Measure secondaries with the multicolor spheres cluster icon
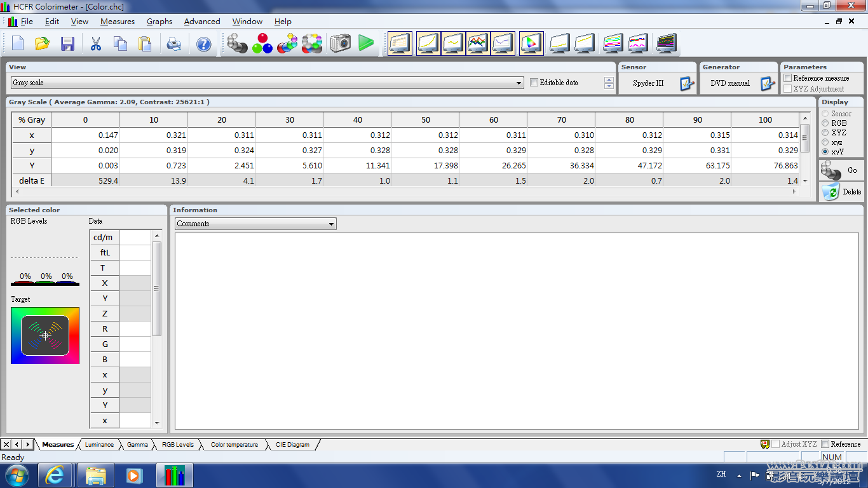Viewport: 868px width, 488px height. [287, 44]
